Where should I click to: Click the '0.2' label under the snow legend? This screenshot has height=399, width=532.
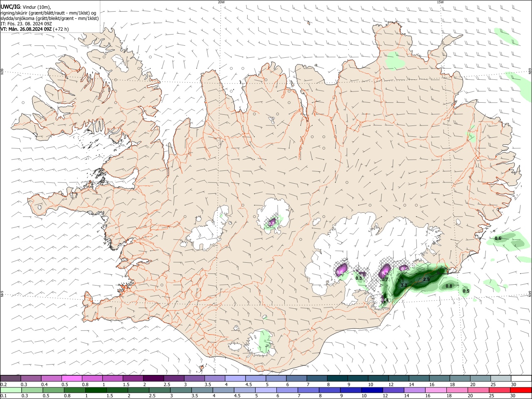pos(3,384)
